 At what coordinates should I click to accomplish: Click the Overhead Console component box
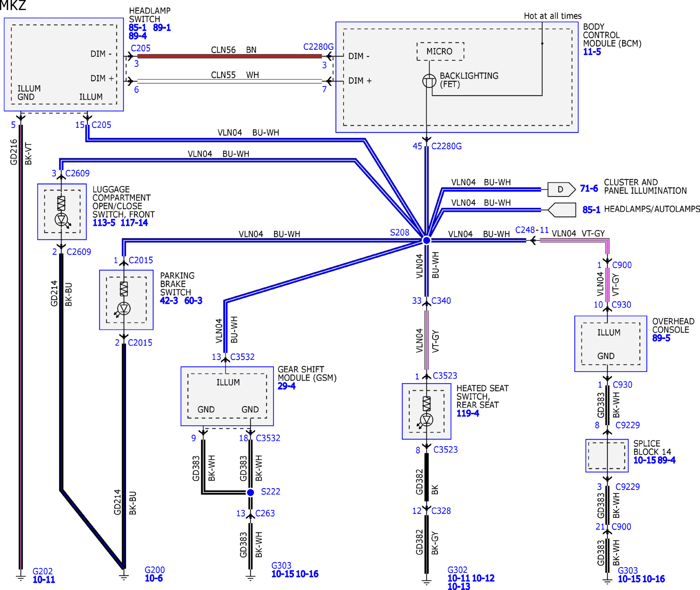point(611,344)
